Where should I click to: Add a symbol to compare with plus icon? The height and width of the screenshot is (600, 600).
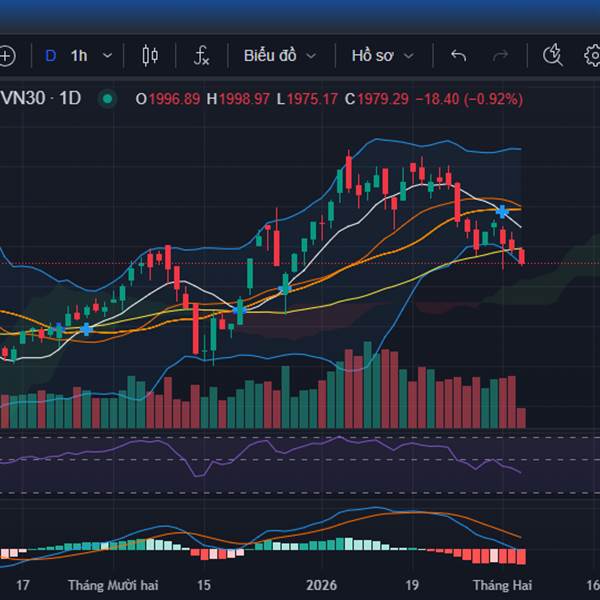click(7, 56)
